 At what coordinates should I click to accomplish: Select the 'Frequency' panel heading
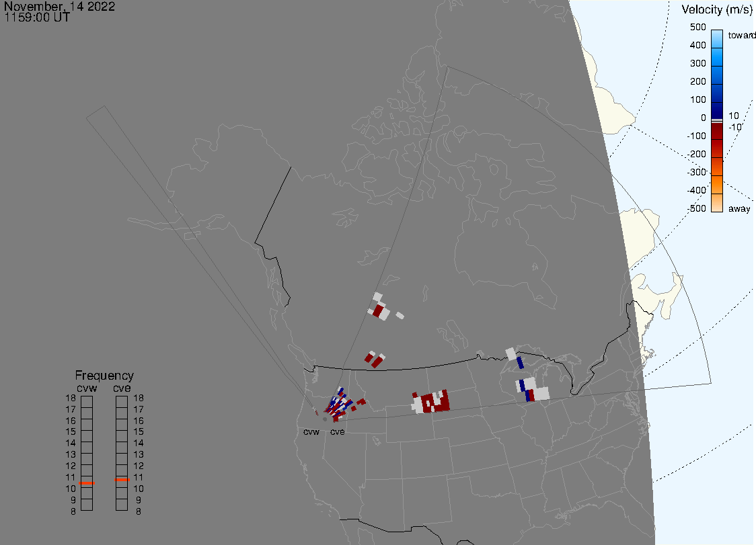coord(104,376)
